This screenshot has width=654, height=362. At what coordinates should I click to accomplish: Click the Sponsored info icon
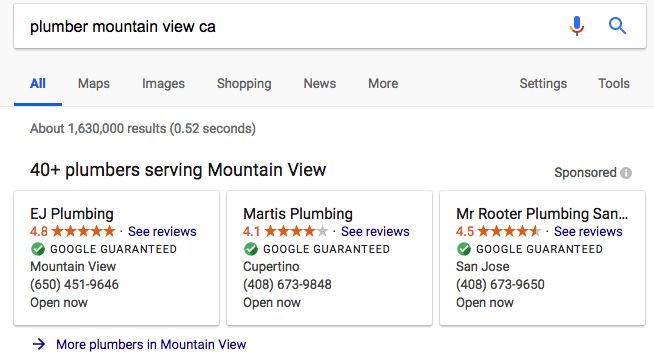click(x=626, y=173)
